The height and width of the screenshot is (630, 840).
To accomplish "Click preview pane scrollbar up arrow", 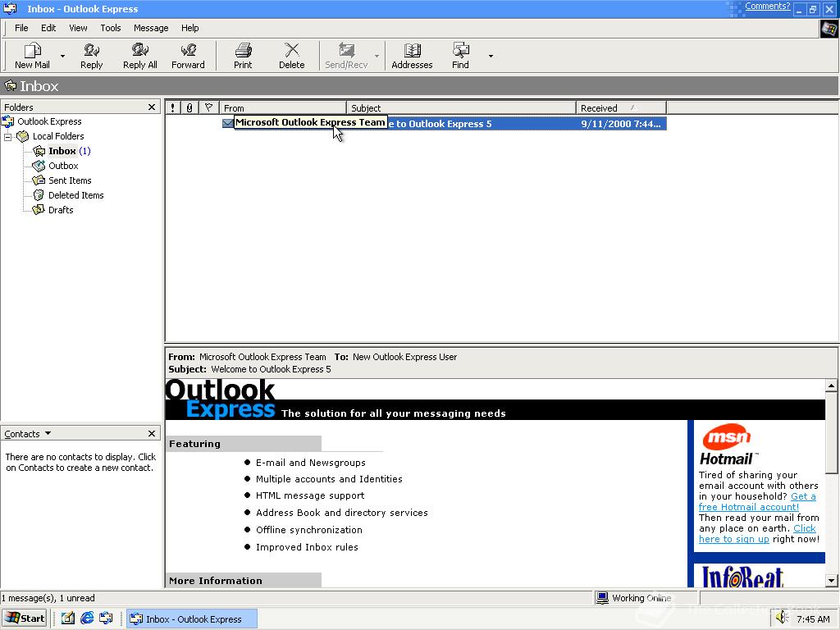I will coord(832,386).
